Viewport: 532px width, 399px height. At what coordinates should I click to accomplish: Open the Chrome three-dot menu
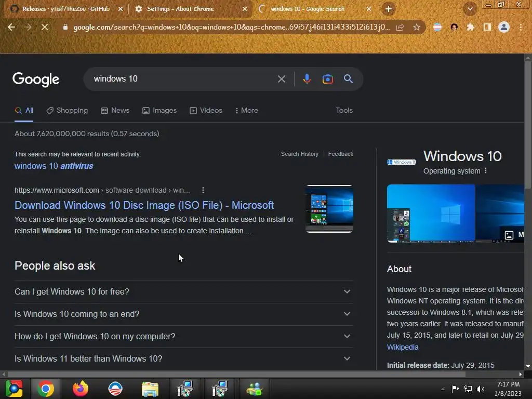point(521,28)
